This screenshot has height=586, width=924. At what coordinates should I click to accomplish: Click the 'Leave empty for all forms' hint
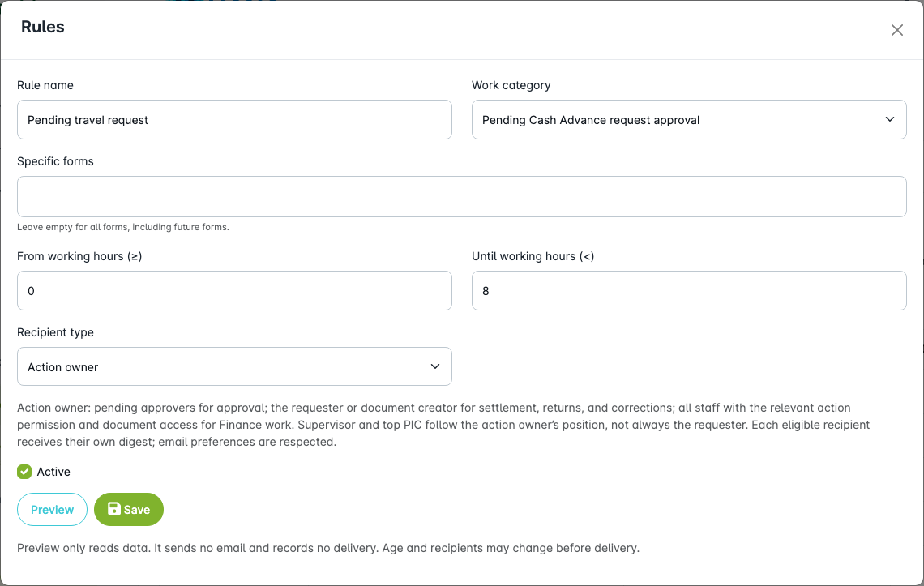[122, 227]
